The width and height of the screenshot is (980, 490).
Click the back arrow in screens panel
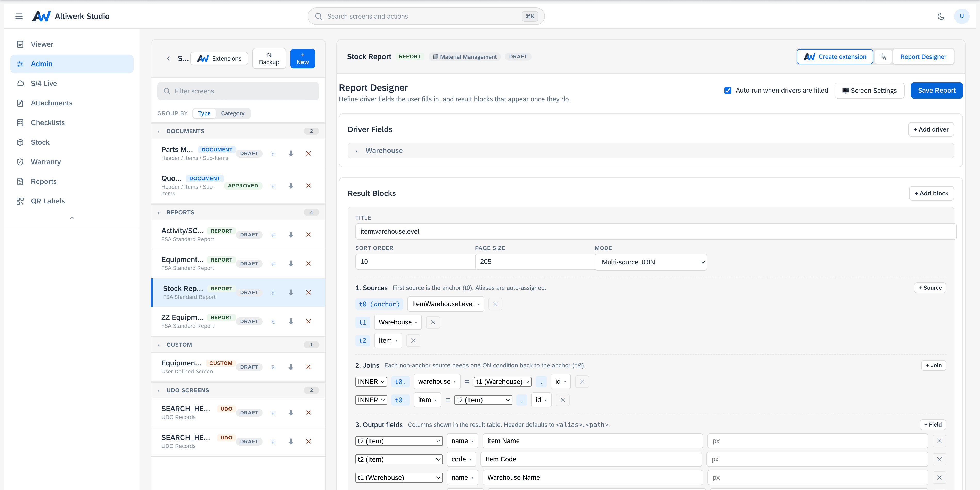click(x=168, y=59)
